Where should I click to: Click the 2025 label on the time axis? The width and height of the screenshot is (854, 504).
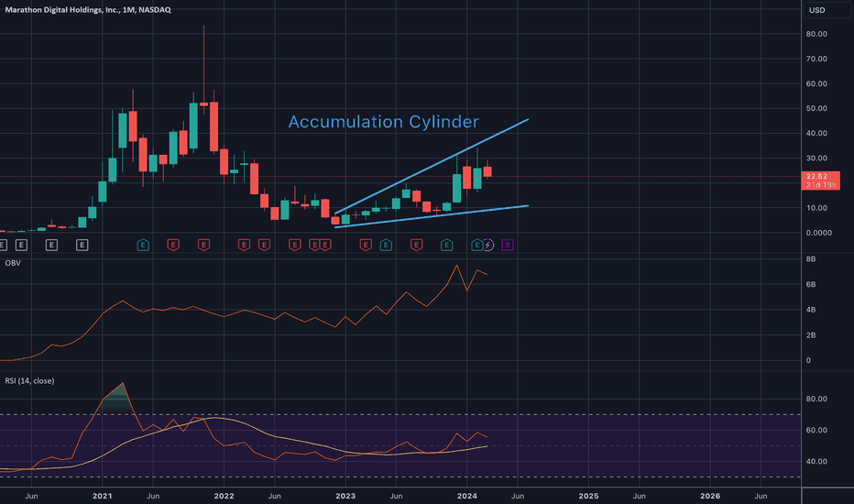588,496
